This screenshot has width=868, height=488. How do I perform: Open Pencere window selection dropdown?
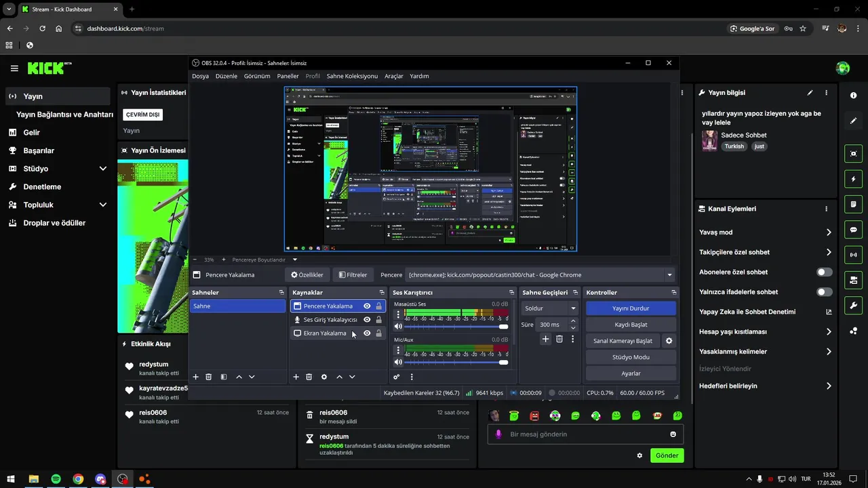pos(540,274)
